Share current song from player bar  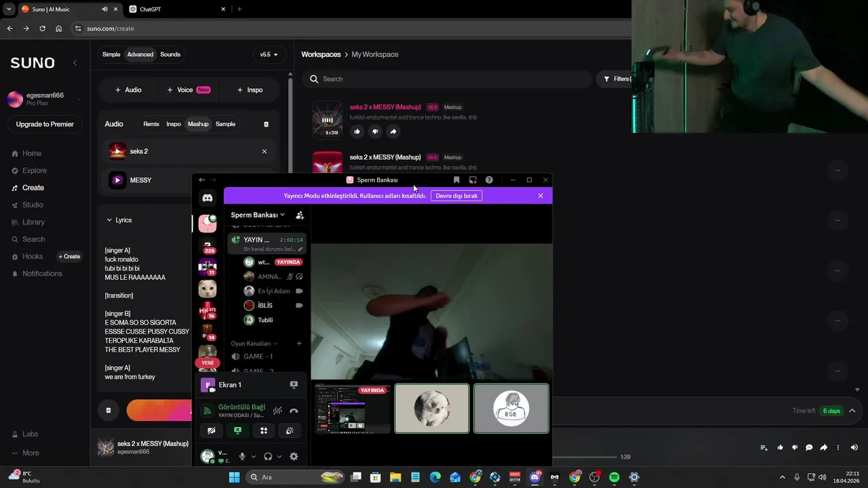pyautogui.click(x=824, y=447)
